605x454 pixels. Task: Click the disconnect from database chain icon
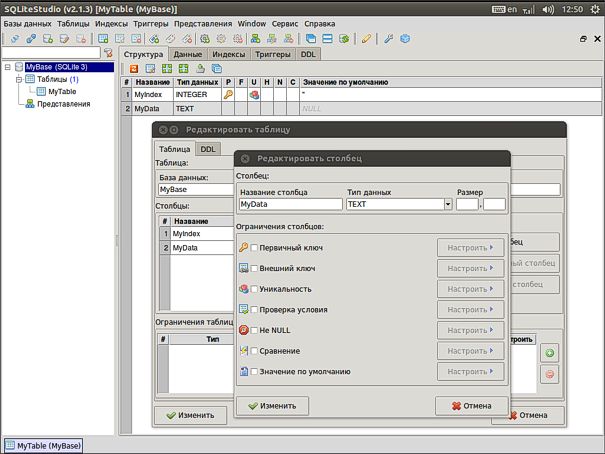[31, 39]
